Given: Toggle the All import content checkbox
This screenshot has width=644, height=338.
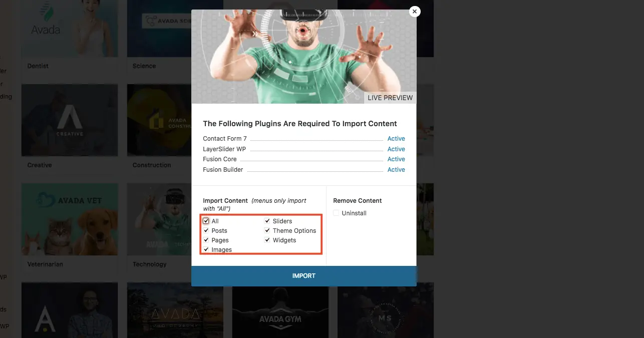Looking at the screenshot, I should [x=206, y=221].
